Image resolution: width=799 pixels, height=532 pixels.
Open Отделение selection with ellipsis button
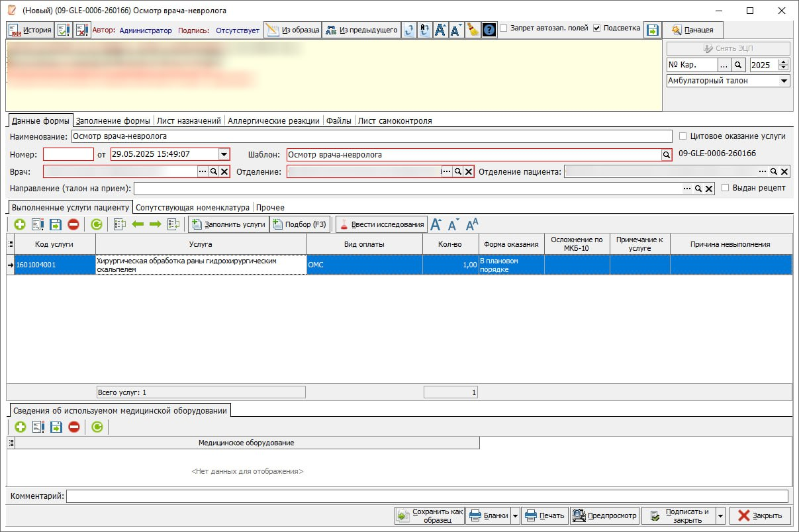[x=447, y=171]
